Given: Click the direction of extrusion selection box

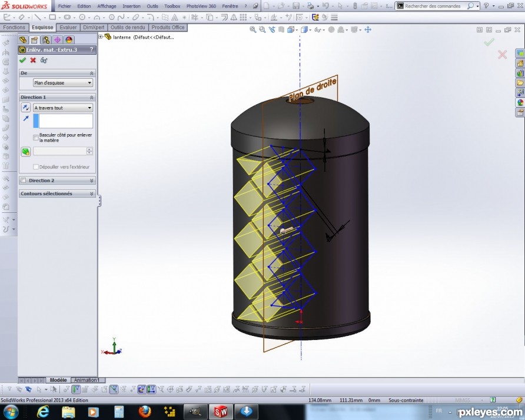Looking at the screenshot, I should (63, 121).
